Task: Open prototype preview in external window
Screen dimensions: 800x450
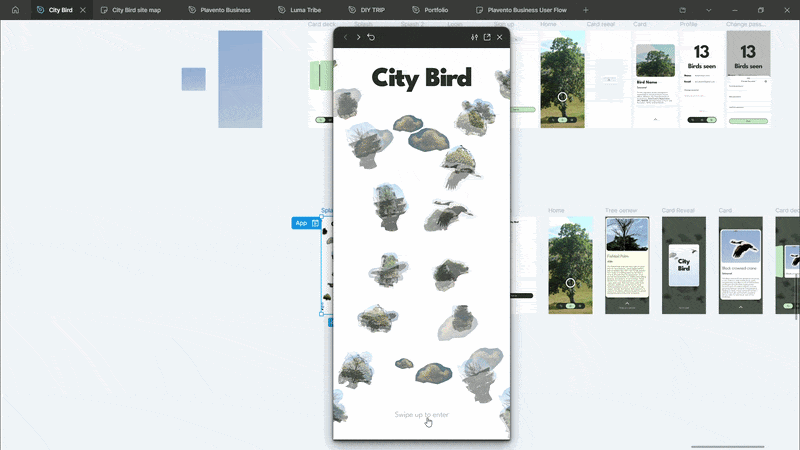Action: tap(487, 37)
